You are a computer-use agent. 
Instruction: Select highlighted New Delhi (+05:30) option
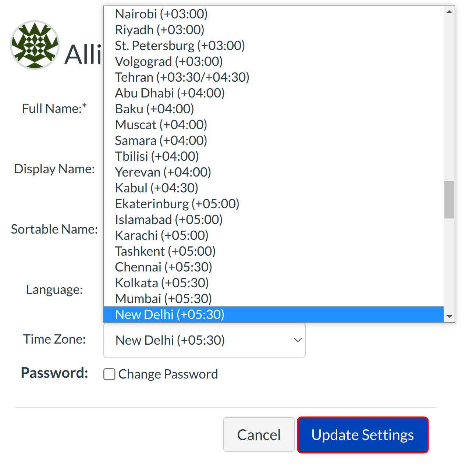(x=170, y=315)
